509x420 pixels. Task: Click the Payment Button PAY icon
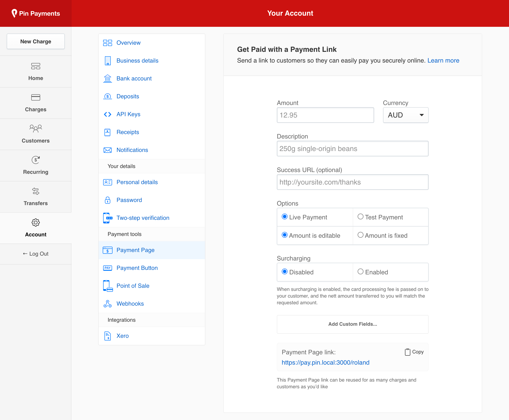[x=108, y=268]
